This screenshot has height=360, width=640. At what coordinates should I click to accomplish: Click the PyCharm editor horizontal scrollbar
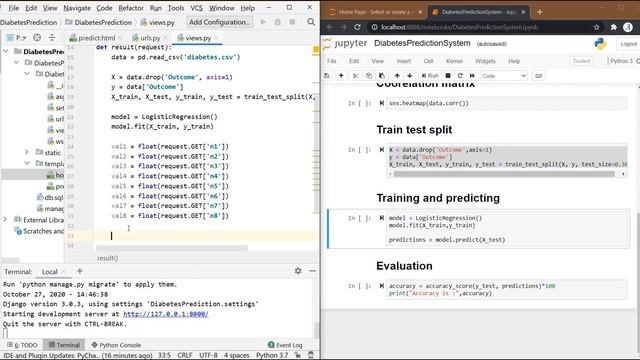(172, 248)
